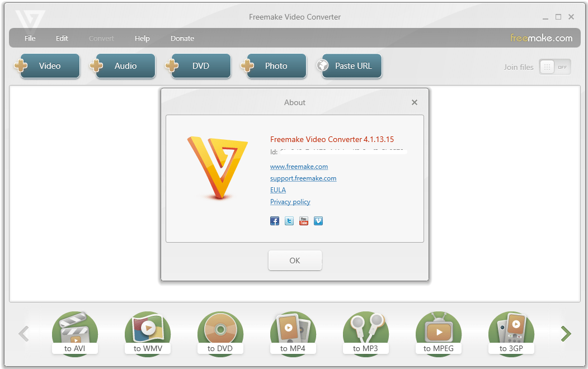The height and width of the screenshot is (369, 588).
Task: Open the Donate menu
Action: [x=182, y=38]
